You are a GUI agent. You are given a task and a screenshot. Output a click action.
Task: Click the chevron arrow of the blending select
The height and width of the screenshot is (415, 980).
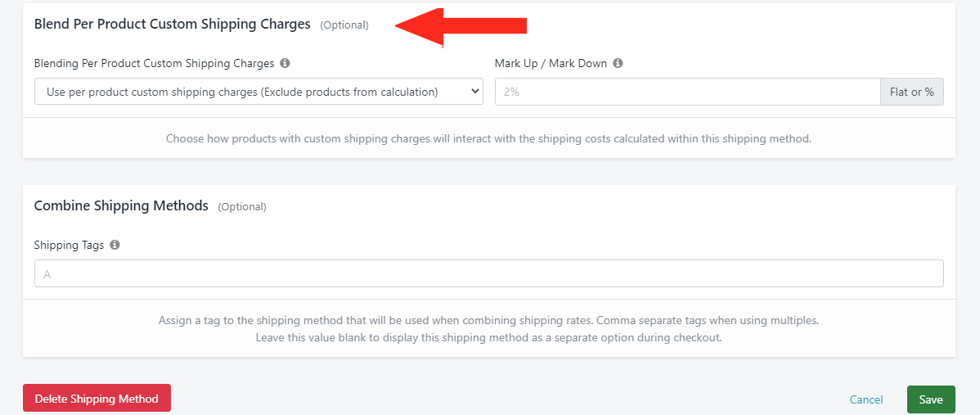(474, 92)
